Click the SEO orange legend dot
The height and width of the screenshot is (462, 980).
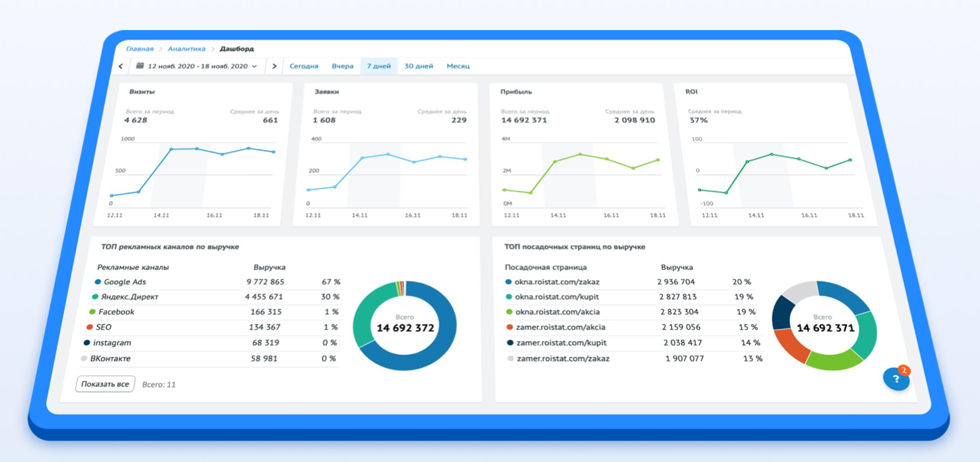pos(90,327)
